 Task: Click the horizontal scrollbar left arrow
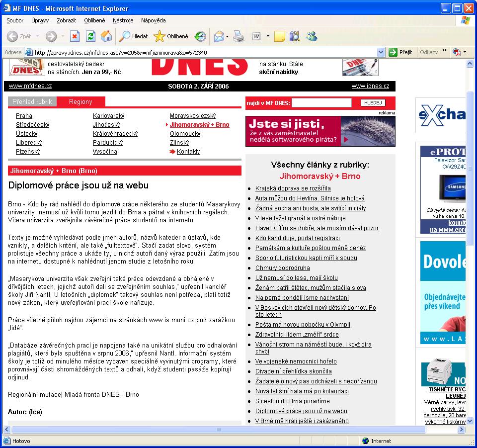(7, 430)
